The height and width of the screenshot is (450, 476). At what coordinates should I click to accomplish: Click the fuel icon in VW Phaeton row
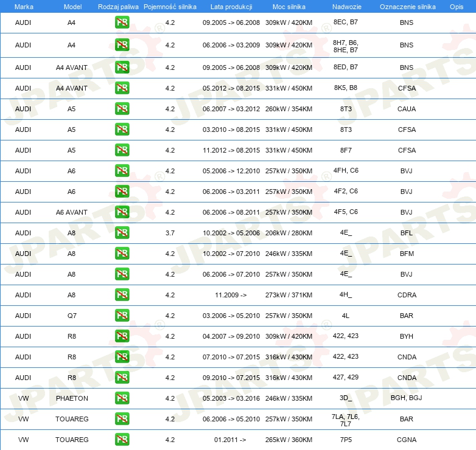pos(122,398)
